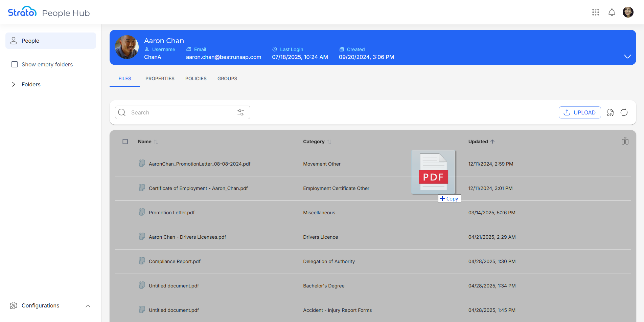The image size is (644, 322).
Task: Switch to the Properties tab
Action: [x=160, y=79]
